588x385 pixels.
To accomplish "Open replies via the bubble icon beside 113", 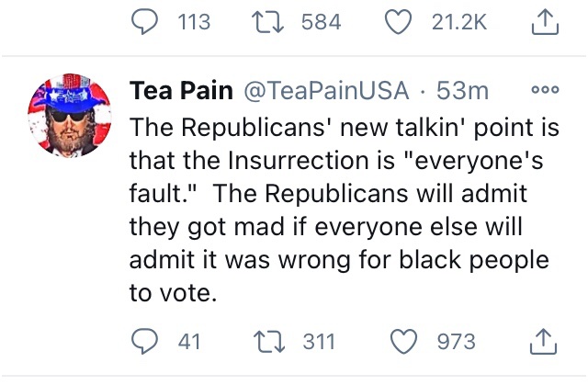I will (142, 21).
